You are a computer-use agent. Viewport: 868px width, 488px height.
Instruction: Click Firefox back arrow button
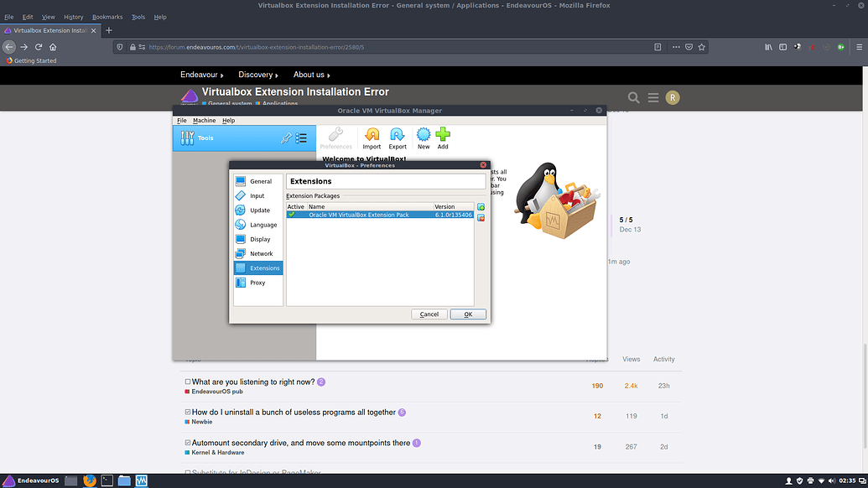pos(9,47)
